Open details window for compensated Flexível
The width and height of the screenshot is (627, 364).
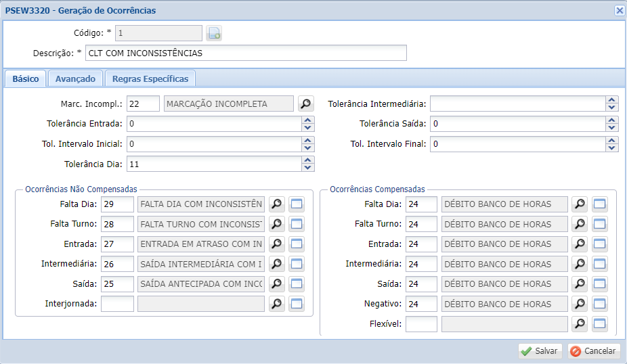600,324
